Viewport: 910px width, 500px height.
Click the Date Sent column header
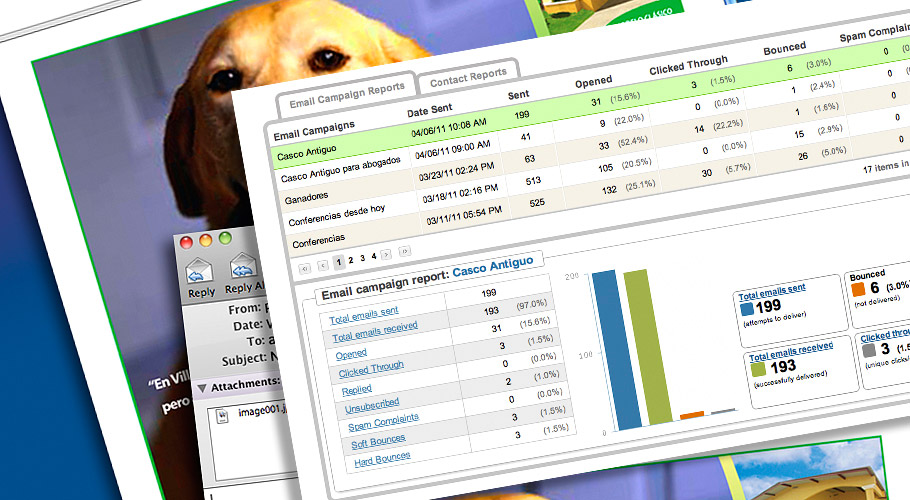429,110
